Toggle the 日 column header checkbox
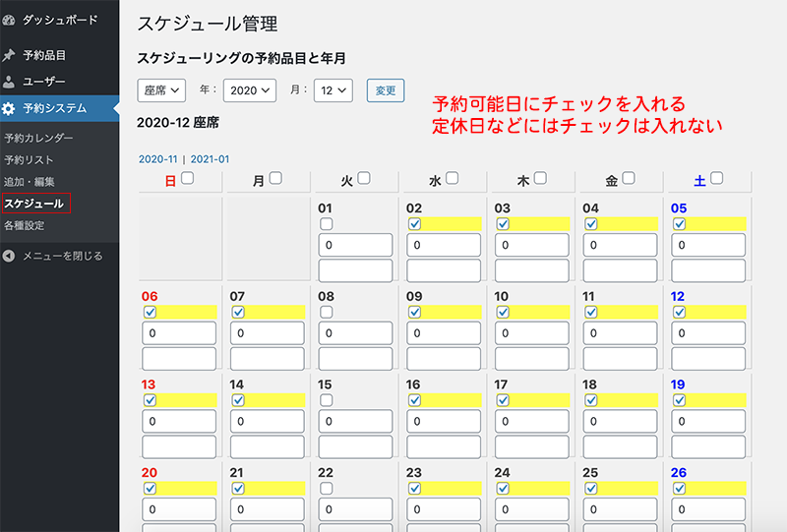This screenshot has width=787, height=532. pyautogui.click(x=188, y=178)
